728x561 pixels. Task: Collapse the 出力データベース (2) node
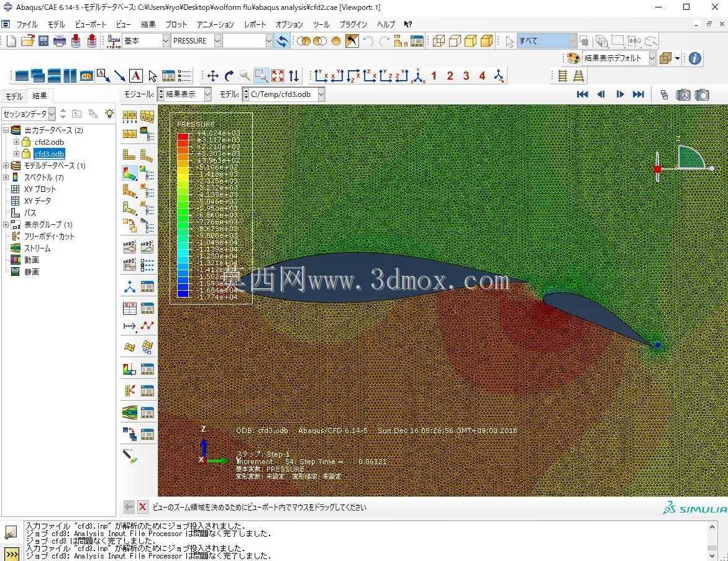pyautogui.click(x=6, y=130)
